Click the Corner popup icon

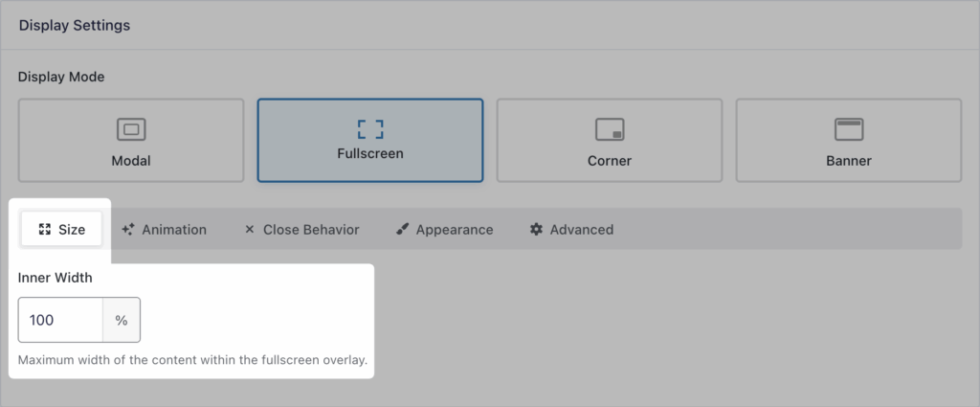(x=610, y=128)
